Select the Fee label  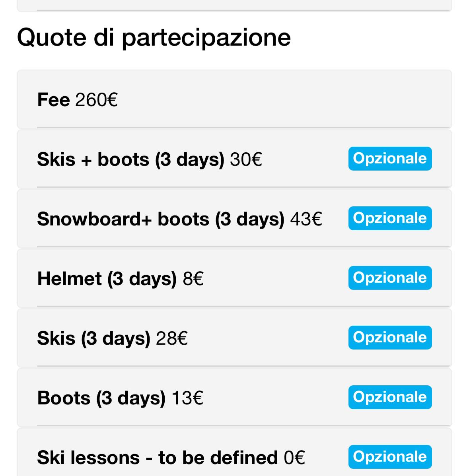pos(53,99)
